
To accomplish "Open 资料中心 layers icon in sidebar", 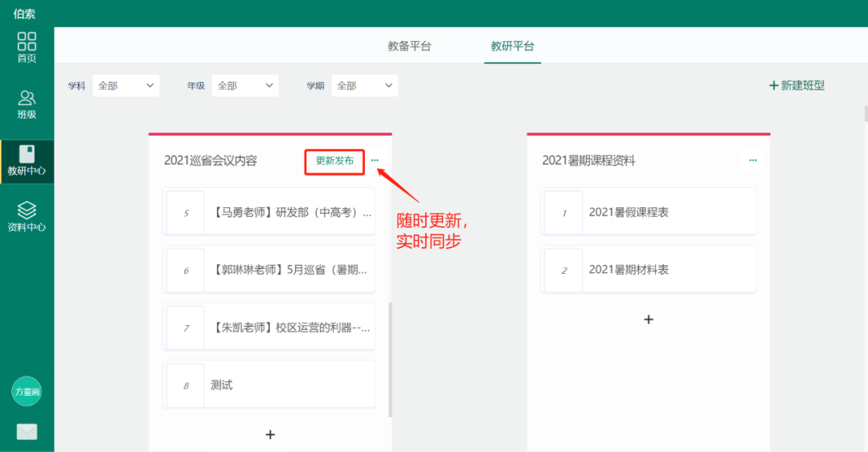I will tap(27, 217).
